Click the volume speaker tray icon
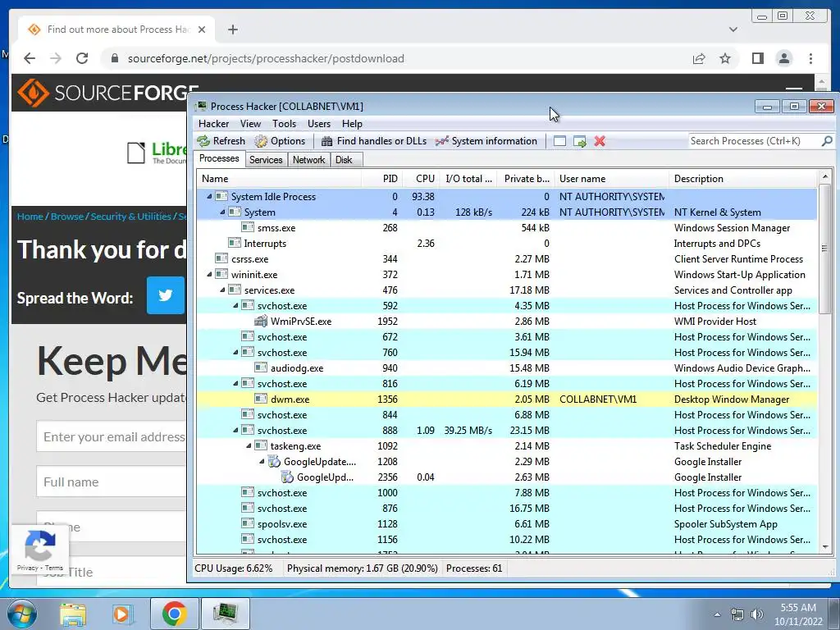 [757, 614]
